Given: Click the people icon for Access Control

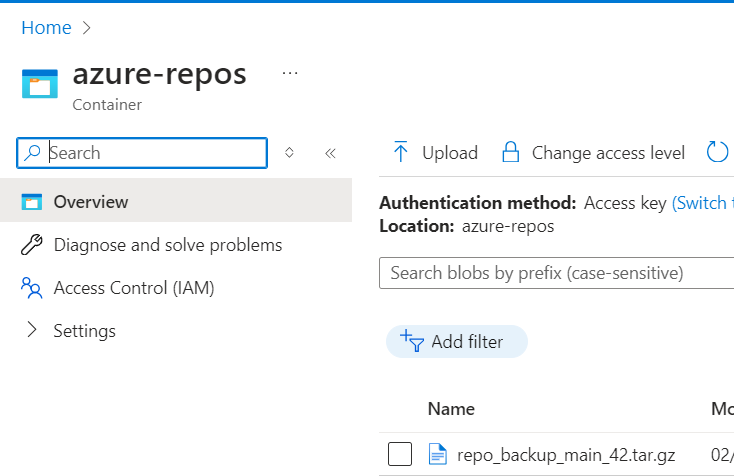Looking at the screenshot, I should pyautogui.click(x=32, y=288).
